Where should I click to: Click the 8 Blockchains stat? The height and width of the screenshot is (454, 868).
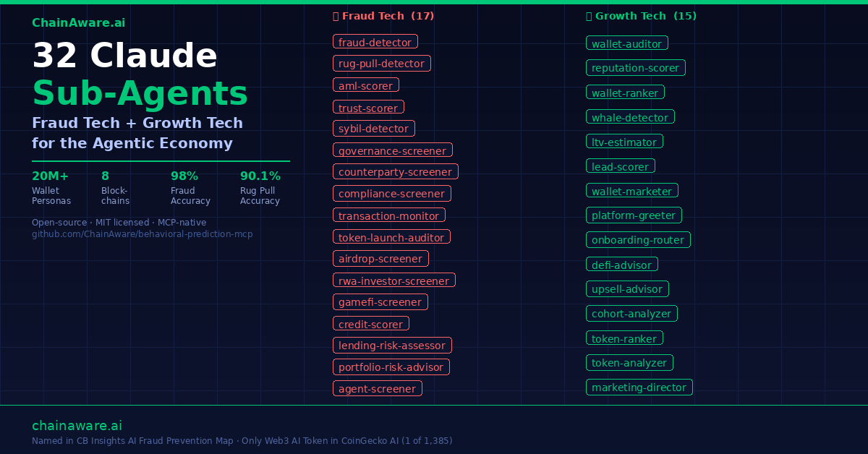(115, 188)
